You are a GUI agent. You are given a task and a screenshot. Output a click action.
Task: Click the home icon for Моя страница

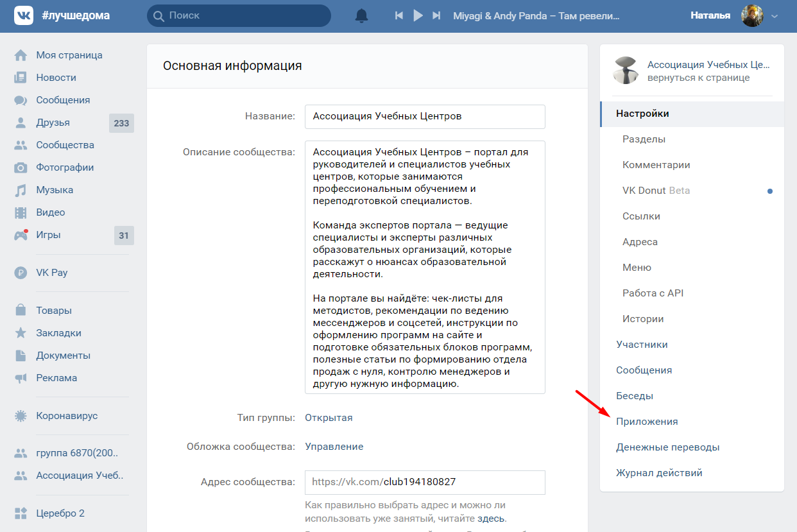tap(21, 55)
